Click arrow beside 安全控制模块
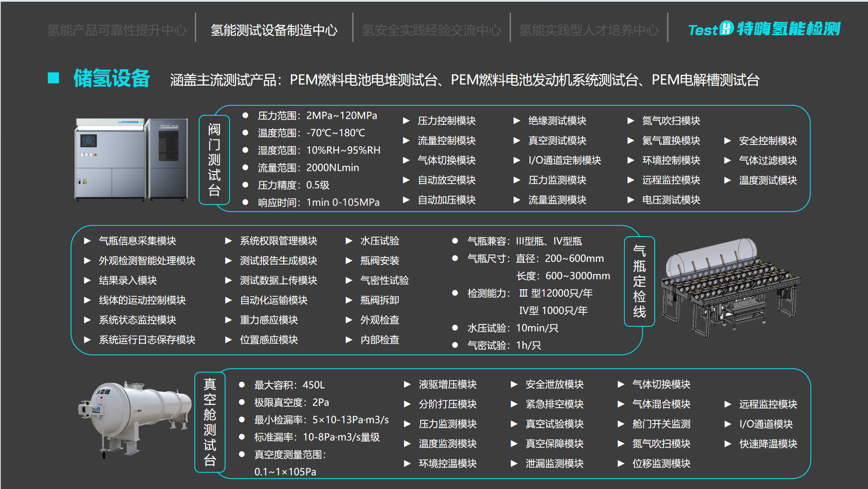 [727, 141]
